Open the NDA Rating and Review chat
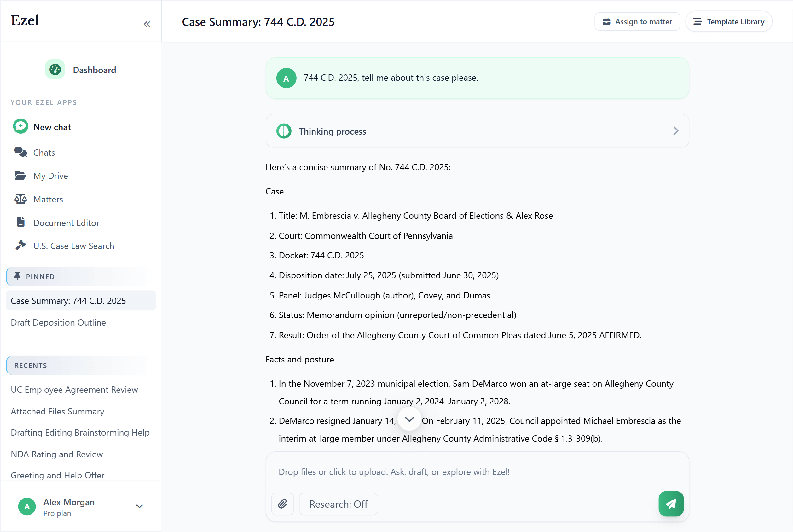793x532 pixels. click(x=56, y=454)
